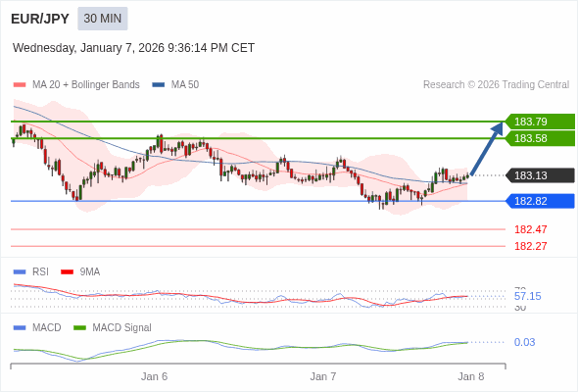Click the MA 50 blue legend swatch
This screenshot has height=392, width=578.
click(159, 85)
